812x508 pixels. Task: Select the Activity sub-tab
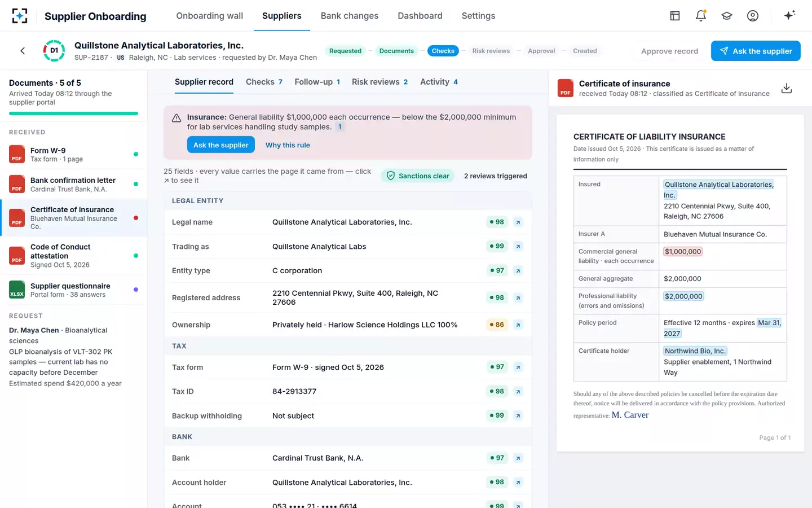tap(439, 82)
